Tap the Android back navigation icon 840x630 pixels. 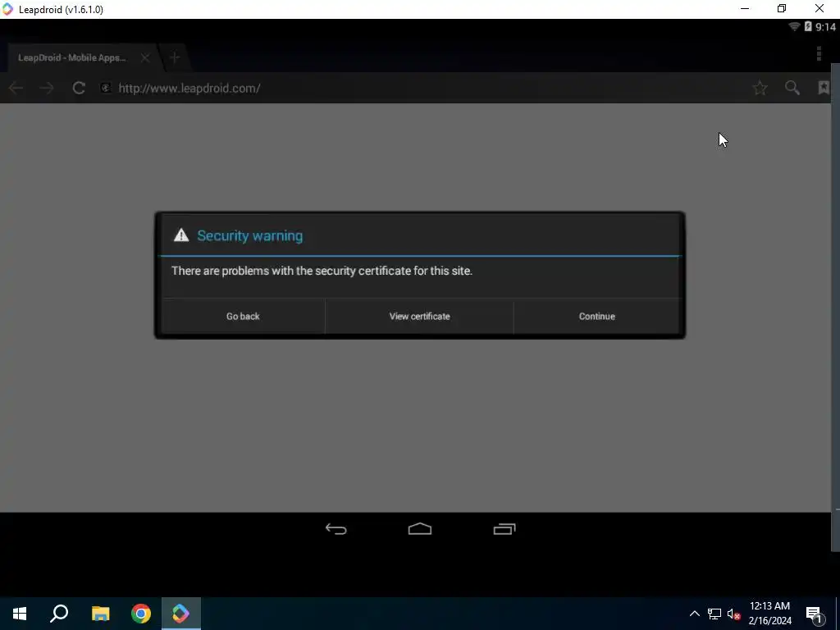tap(336, 529)
